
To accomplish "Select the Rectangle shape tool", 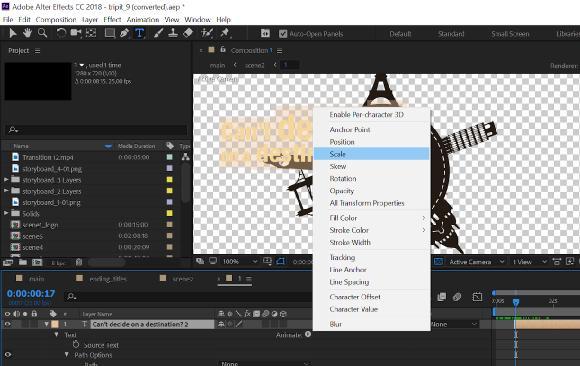I will tap(109, 33).
